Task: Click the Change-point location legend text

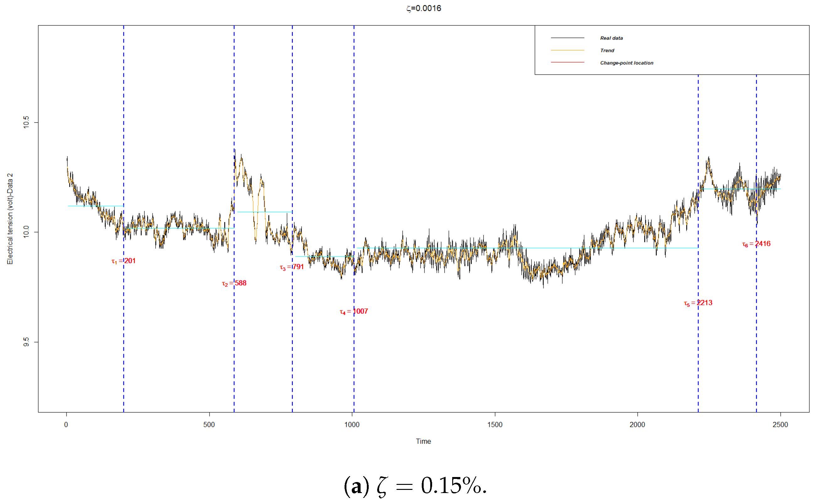Action: point(627,63)
